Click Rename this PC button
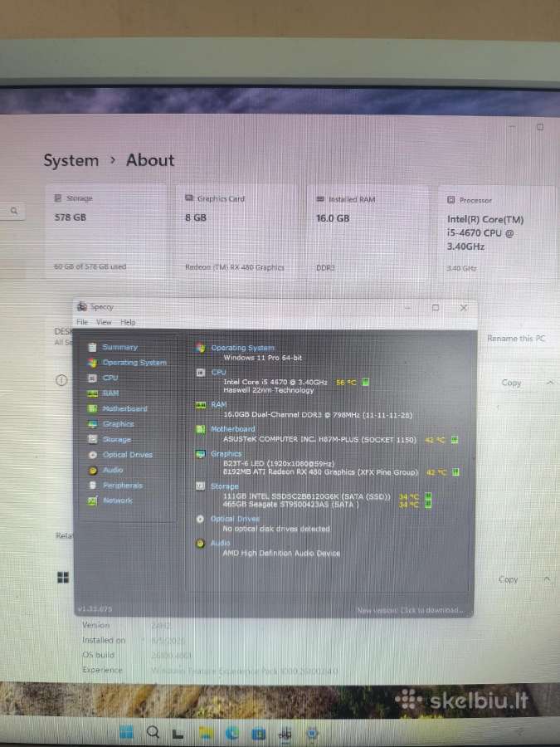The image size is (560, 747). (x=516, y=339)
